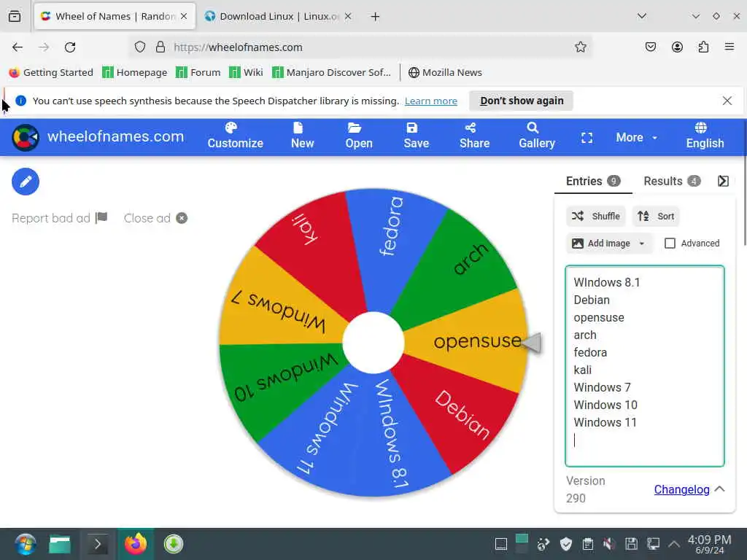
Task: Switch to the Results tab
Action: pyautogui.click(x=672, y=181)
